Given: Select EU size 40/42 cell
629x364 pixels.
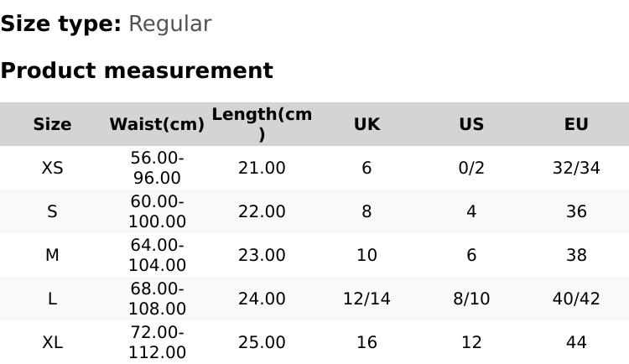Looking at the screenshot, I should [x=576, y=299].
